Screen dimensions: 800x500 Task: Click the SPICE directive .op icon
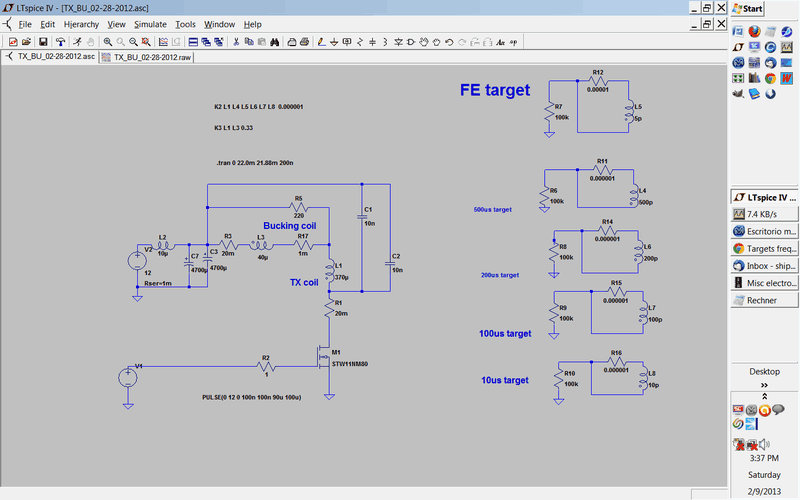[512, 42]
